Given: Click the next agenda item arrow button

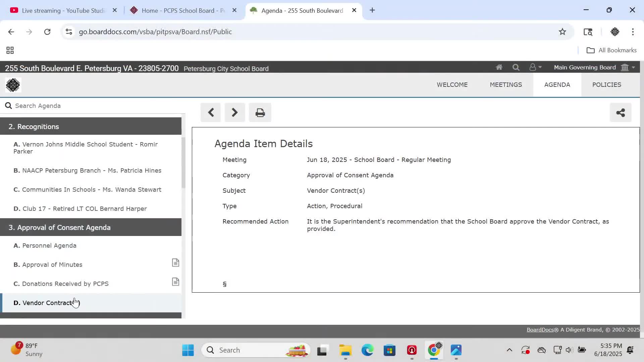Looking at the screenshot, I should click(x=235, y=113).
